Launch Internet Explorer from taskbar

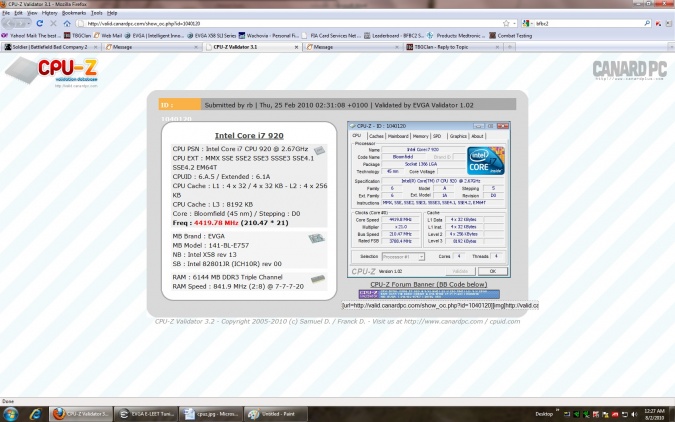tap(36, 414)
